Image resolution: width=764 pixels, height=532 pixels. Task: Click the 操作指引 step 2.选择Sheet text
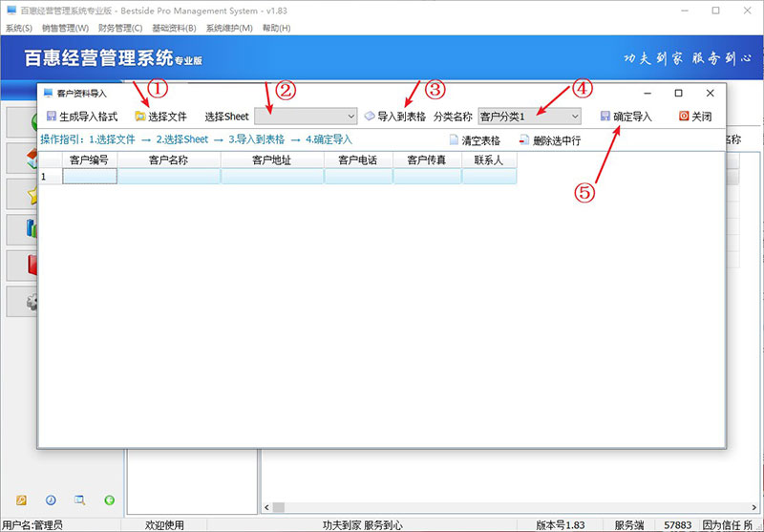click(x=182, y=139)
